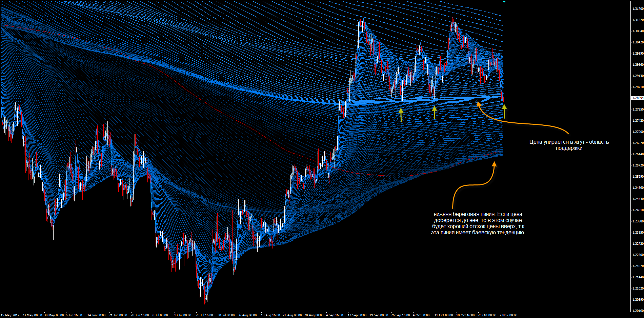The width and height of the screenshot is (644, 318).
Task: Click the 1.21020 price axis label
Action: [x=638, y=289]
